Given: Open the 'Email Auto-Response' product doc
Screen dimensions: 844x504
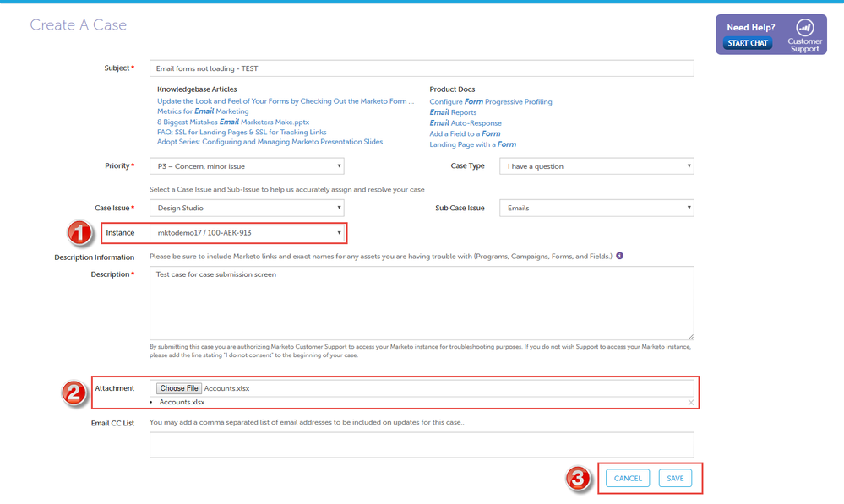Looking at the screenshot, I should (x=465, y=123).
